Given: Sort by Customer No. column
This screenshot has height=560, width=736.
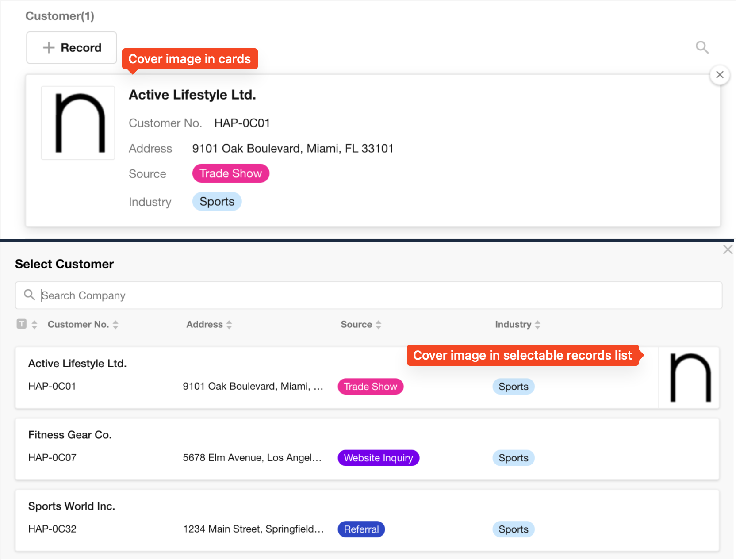Looking at the screenshot, I should [x=115, y=325].
